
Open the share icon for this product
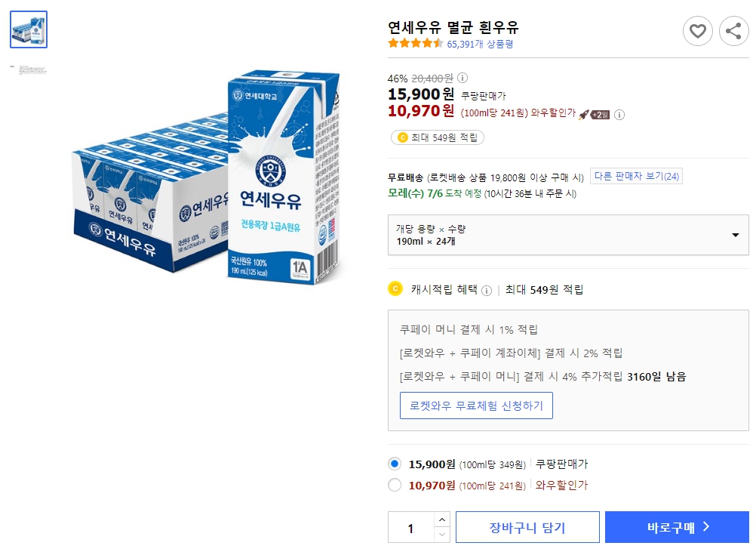(x=733, y=31)
